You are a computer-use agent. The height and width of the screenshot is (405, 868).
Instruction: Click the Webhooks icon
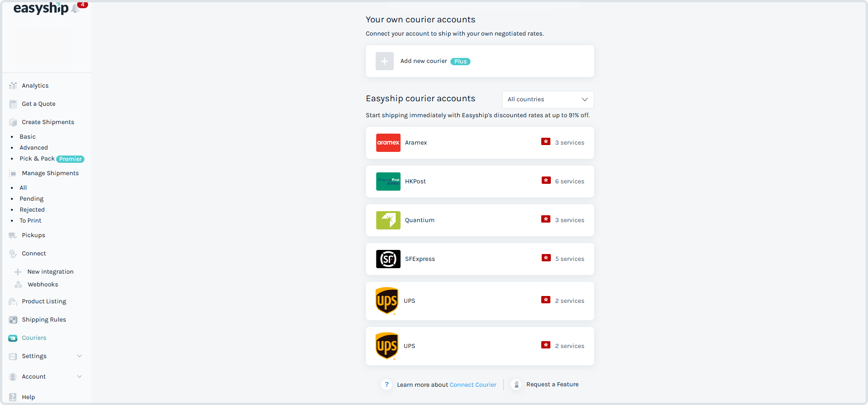[x=18, y=285]
